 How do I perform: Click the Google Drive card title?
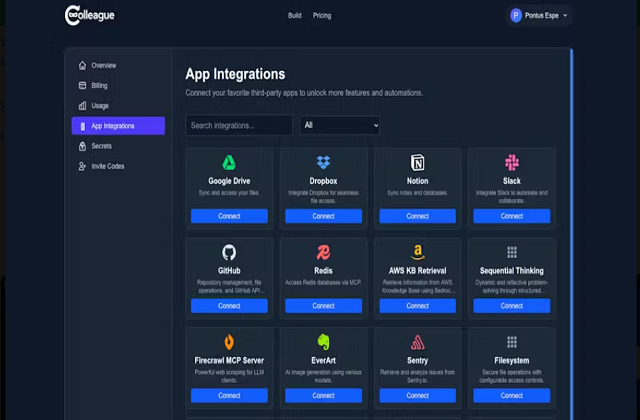point(229,181)
